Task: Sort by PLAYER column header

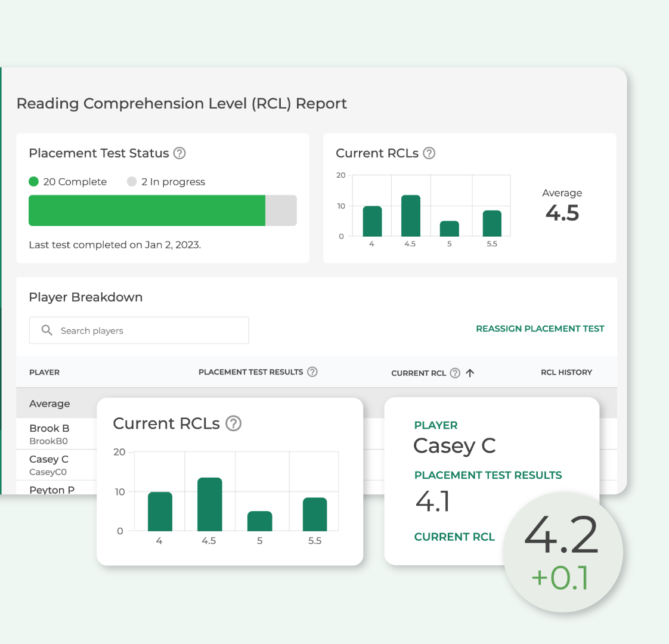Action: click(x=44, y=372)
